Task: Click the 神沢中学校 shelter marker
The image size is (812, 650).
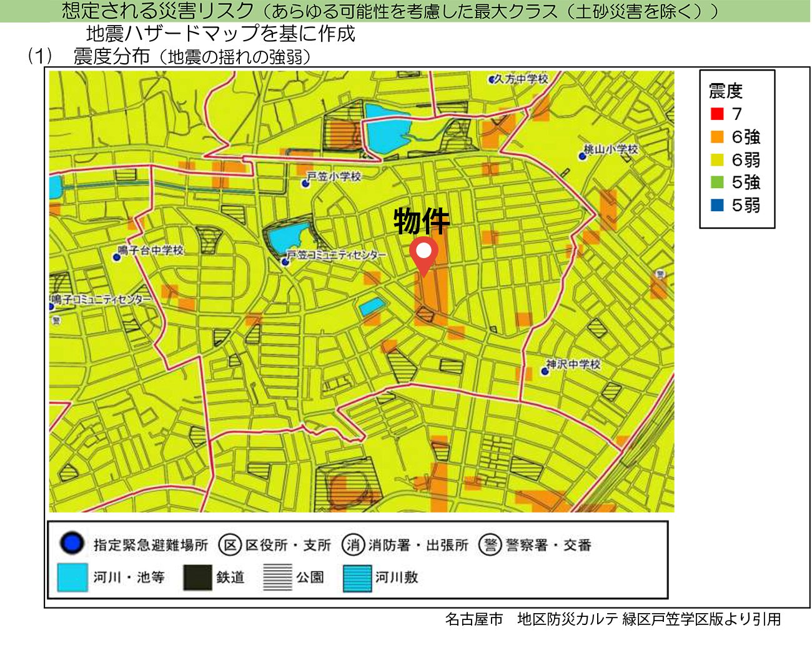Action: 545,371
